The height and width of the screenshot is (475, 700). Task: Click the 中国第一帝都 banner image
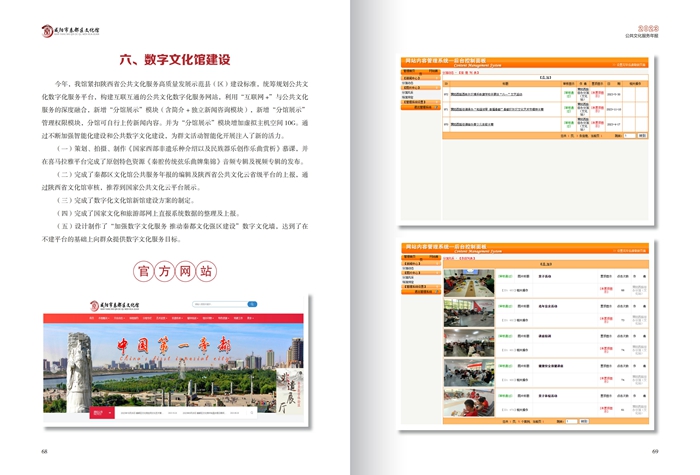173,368
